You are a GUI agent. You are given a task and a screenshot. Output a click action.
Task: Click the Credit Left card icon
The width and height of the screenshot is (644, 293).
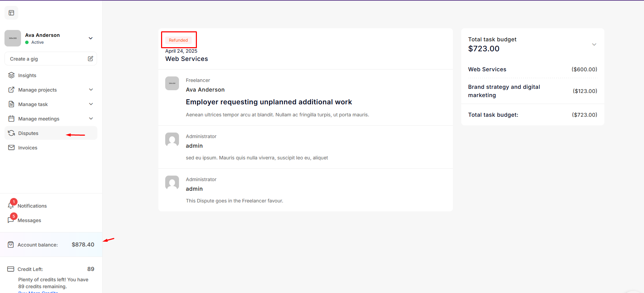pyautogui.click(x=11, y=269)
